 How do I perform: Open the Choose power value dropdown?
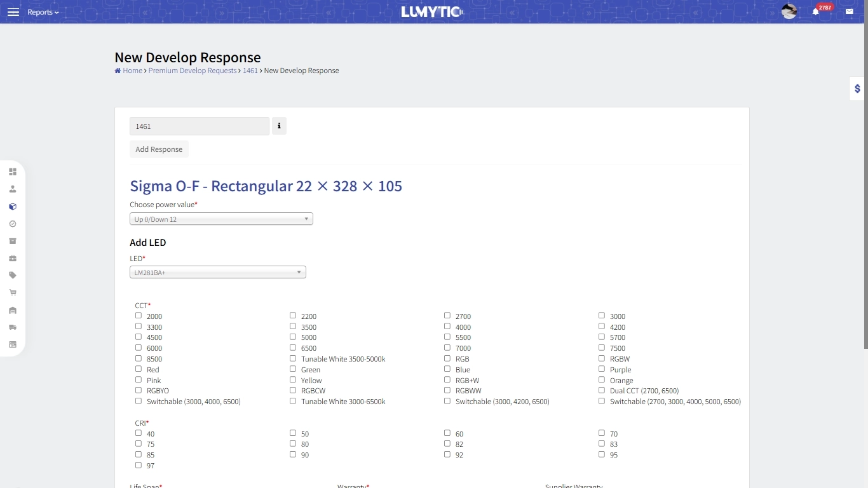click(x=221, y=219)
